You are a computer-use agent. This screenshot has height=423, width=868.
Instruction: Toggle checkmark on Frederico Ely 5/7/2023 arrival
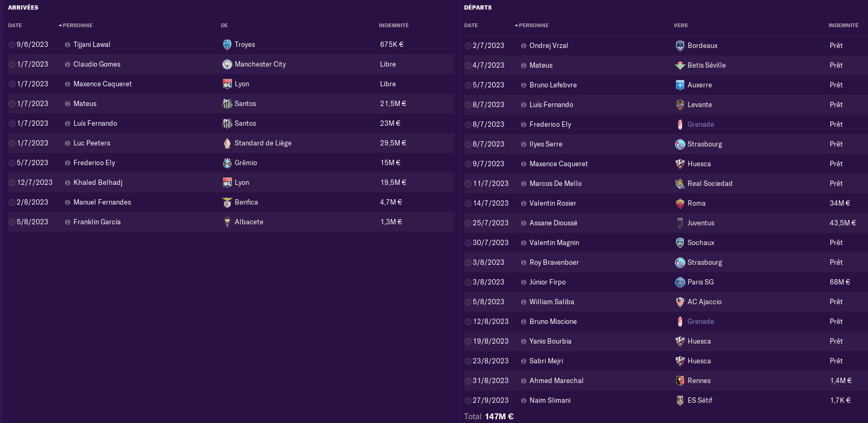[12, 163]
